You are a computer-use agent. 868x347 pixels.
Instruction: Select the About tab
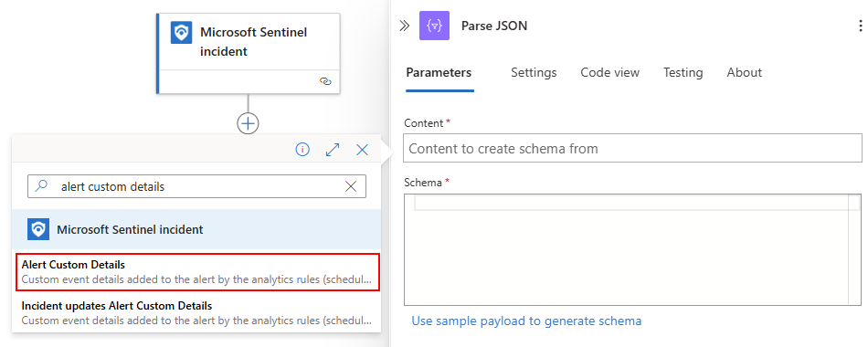(745, 72)
